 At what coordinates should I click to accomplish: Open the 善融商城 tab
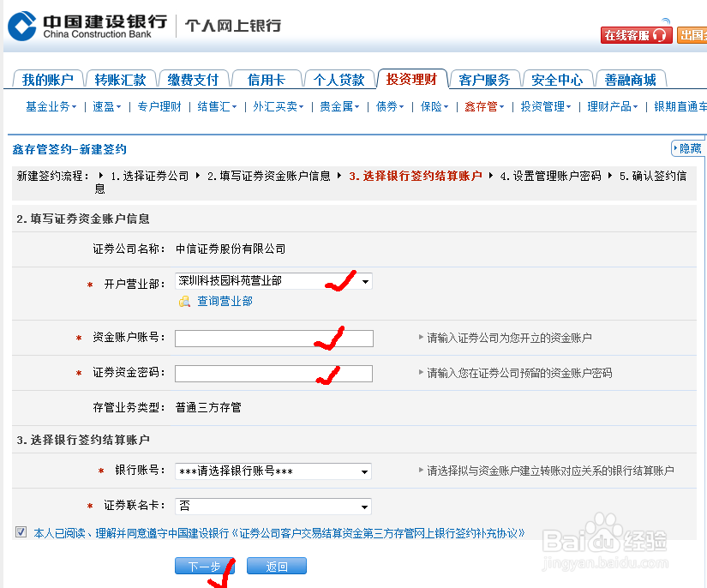631,80
